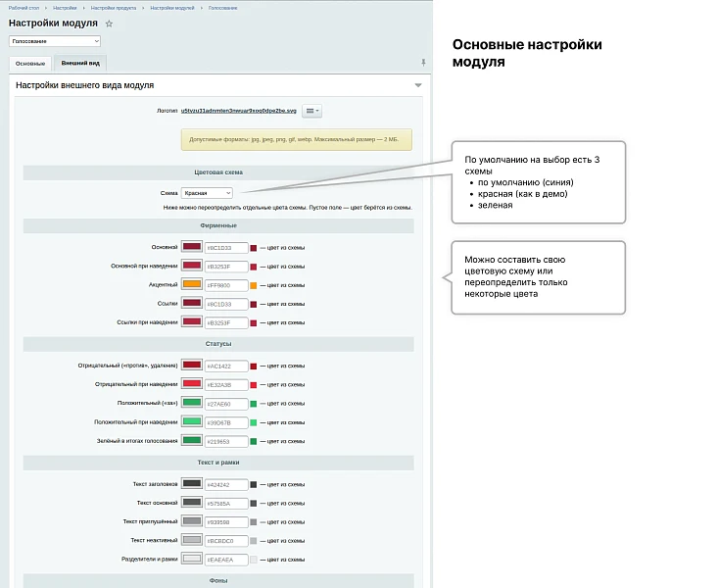Click the Текст и рамки section header

pos(218,463)
